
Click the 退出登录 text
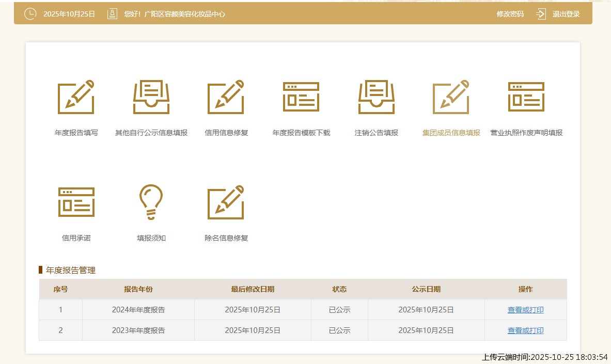point(566,14)
